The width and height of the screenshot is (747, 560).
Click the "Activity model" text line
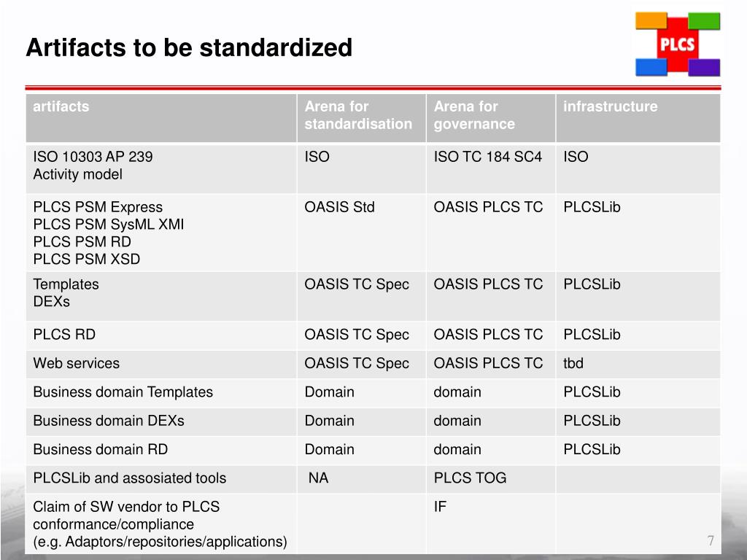coord(77,174)
